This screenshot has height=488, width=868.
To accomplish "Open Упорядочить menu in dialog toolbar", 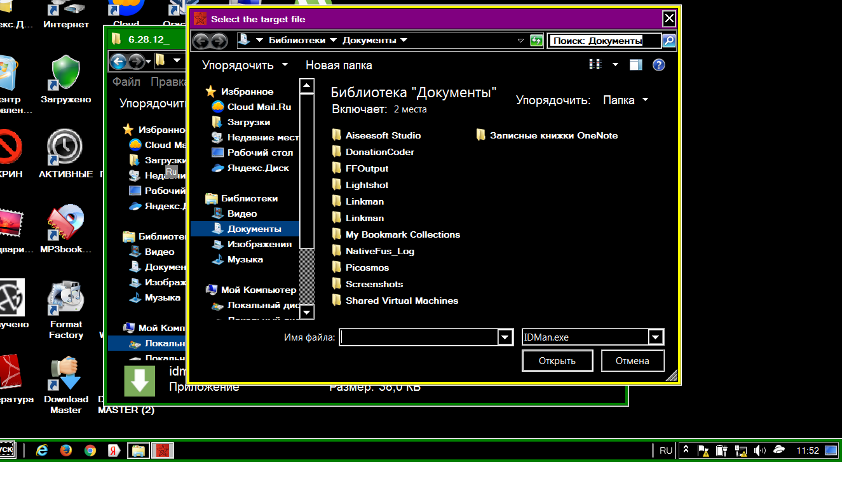I will tap(245, 65).
